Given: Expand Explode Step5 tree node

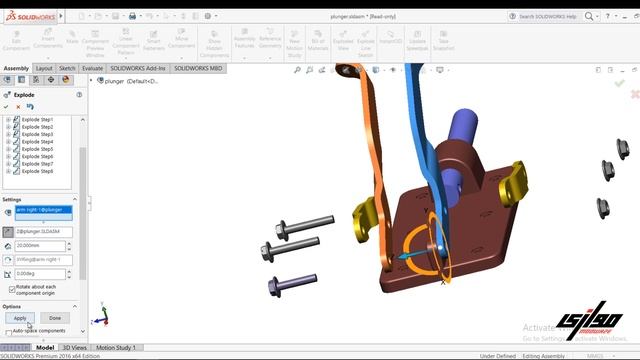Looking at the screenshot, I should pyautogui.click(x=8, y=149).
